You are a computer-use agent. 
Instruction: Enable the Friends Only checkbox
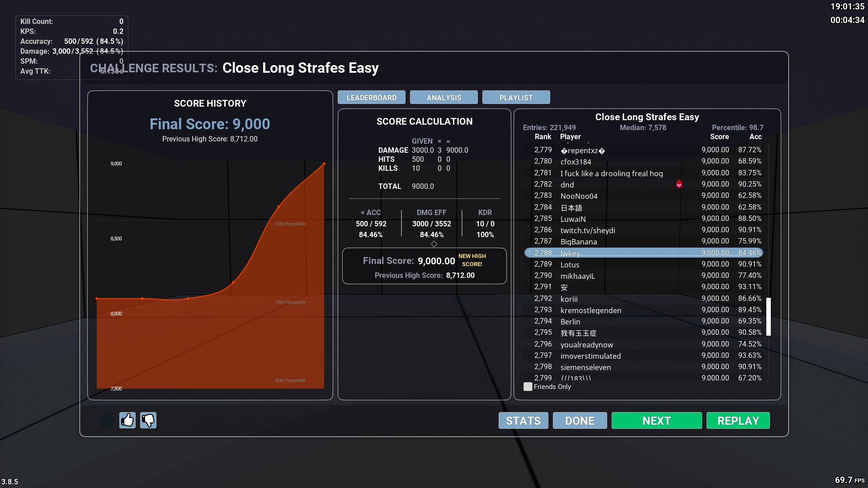tap(528, 387)
